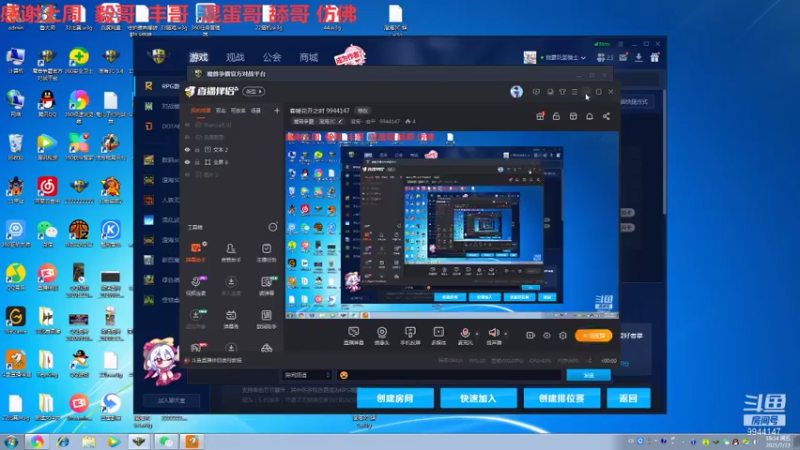Click the settings gear beside start button
The height and width of the screenshot is (450, 800).
tap(563, 335)
